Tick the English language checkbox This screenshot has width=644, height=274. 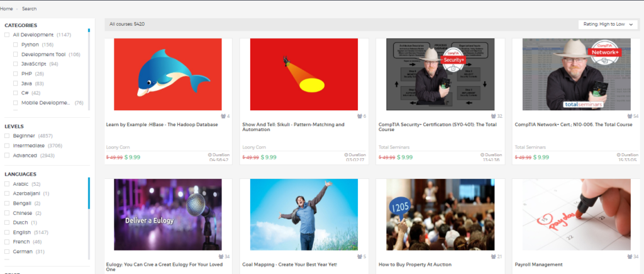7,232
